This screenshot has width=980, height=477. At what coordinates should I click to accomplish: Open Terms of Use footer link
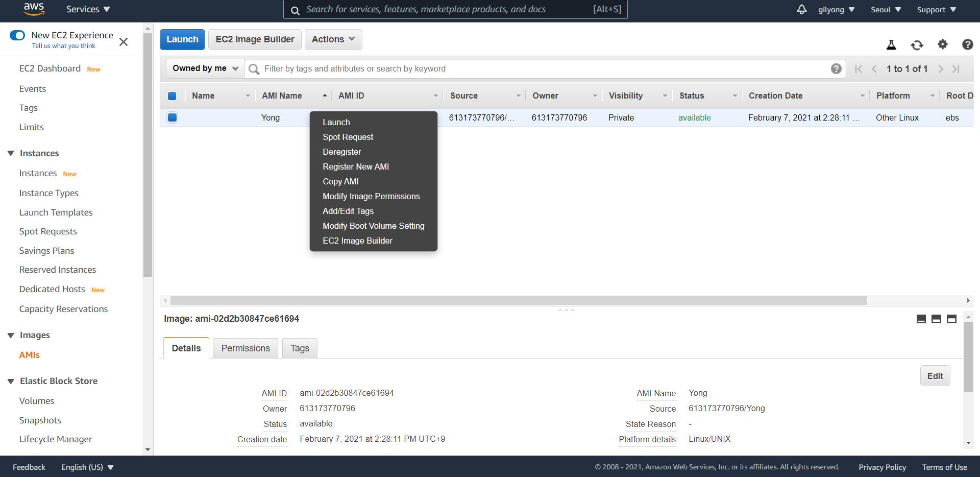[x=944, y=467]
